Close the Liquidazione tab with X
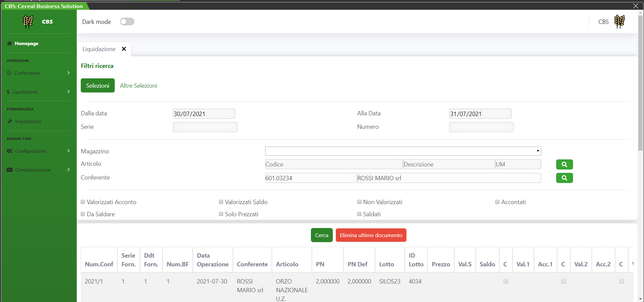The width and height of the screenshot is (644, 302). pyautogui.click(x=124, y=49)
